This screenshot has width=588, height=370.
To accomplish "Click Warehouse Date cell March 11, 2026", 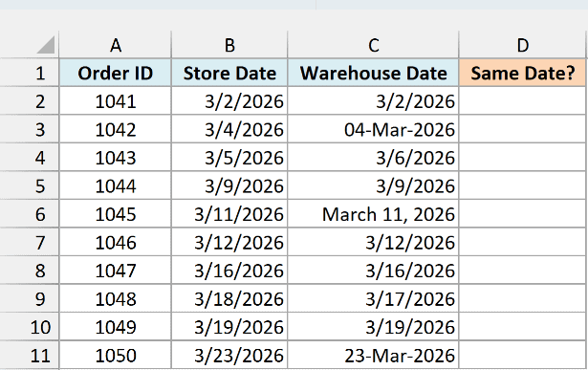I will pos(373,214).
